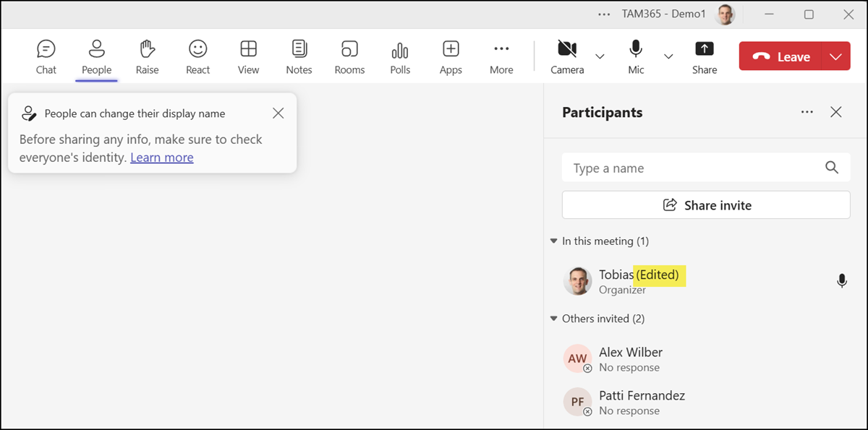Click the Share invite button
The image size is (868, 430).
(706, 205)
